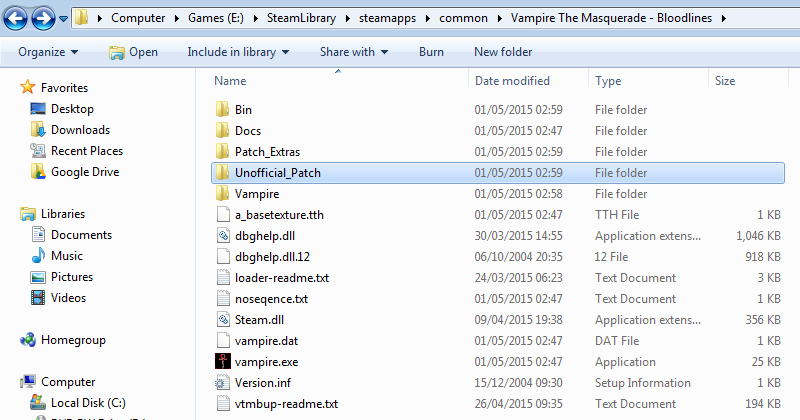Screen dimensions: 800x420
Task: Click the Vampire folder icon
Action: point(222,193)
